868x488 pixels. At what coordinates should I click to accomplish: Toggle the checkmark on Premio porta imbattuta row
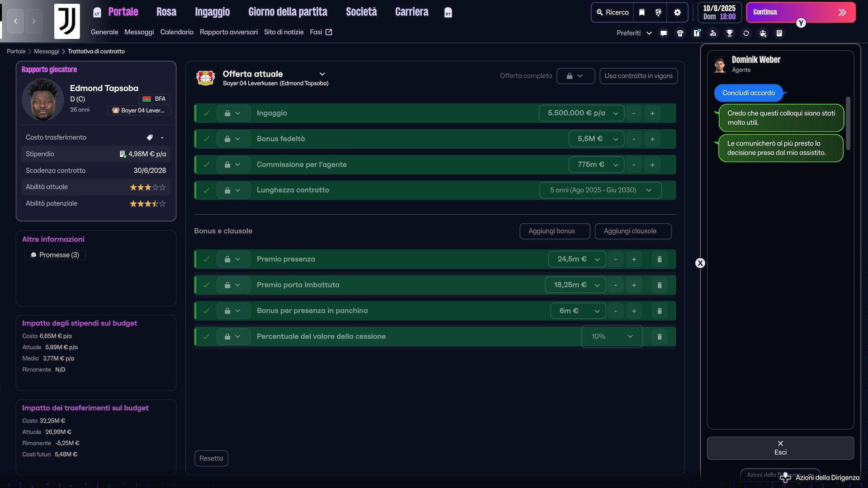click(207, 285)
